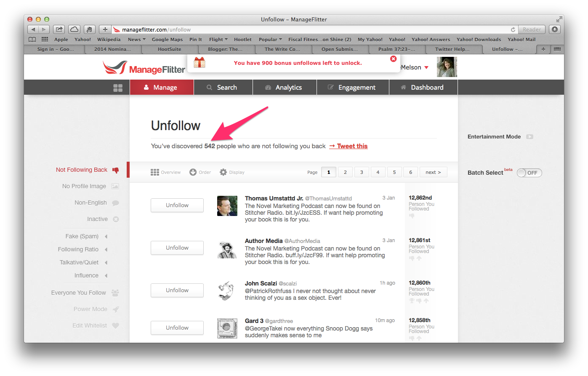Image resolution: width=588 pixels, height=376 pixels.
Task: Go to page 3
Action: (x=362, y=172)
